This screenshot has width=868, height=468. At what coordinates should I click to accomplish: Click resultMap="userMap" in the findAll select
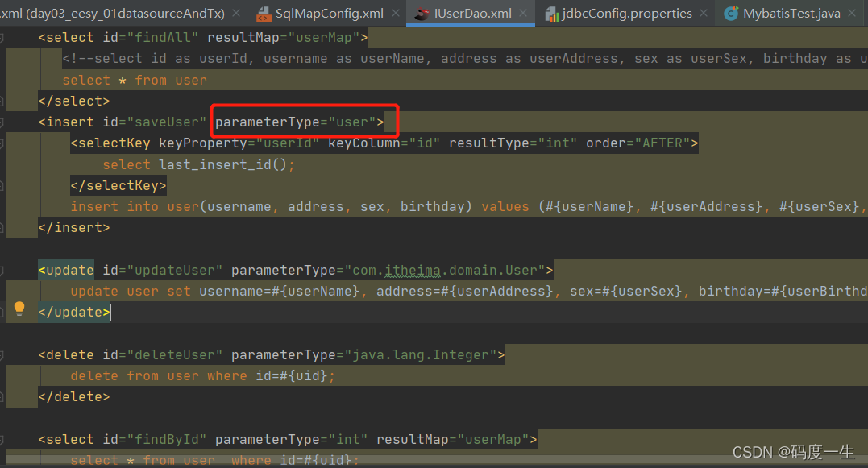coord(283,38)
